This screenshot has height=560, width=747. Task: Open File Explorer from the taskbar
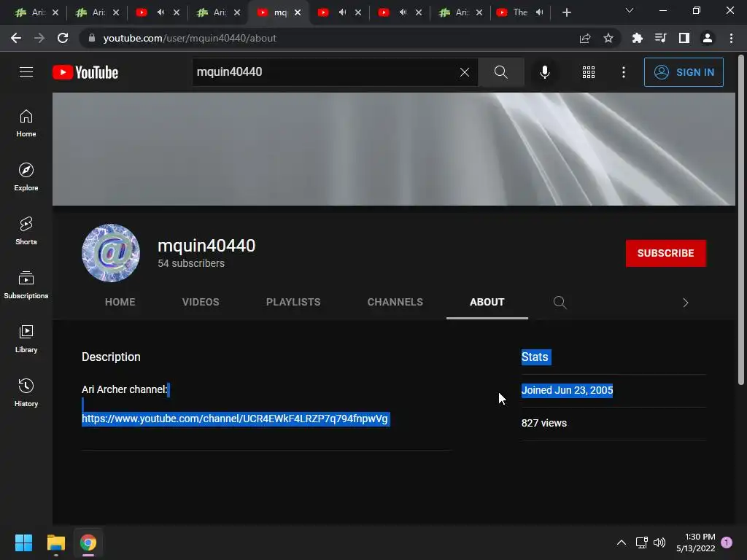(55, 542)
